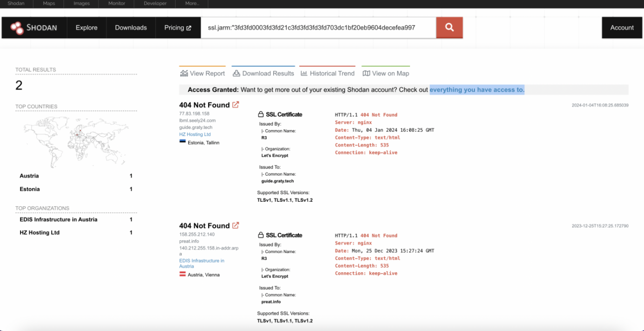Open the Historical Trend link
Screen dimensions: 644x331
tap(328, 73)
